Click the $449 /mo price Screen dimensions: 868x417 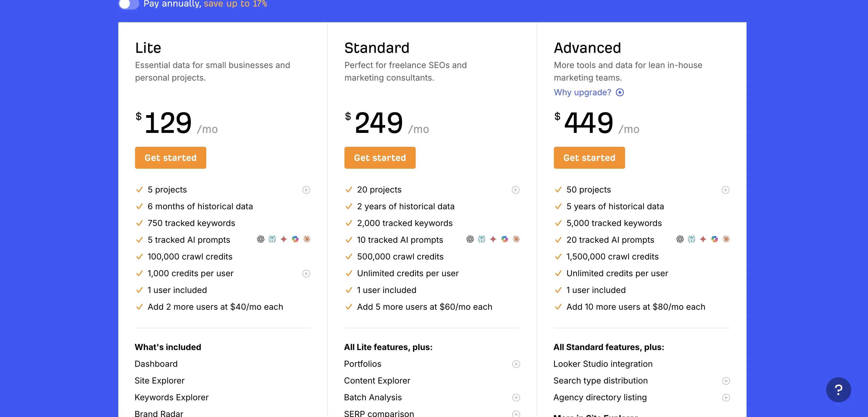pyautogui.click(x=597, y=123)
